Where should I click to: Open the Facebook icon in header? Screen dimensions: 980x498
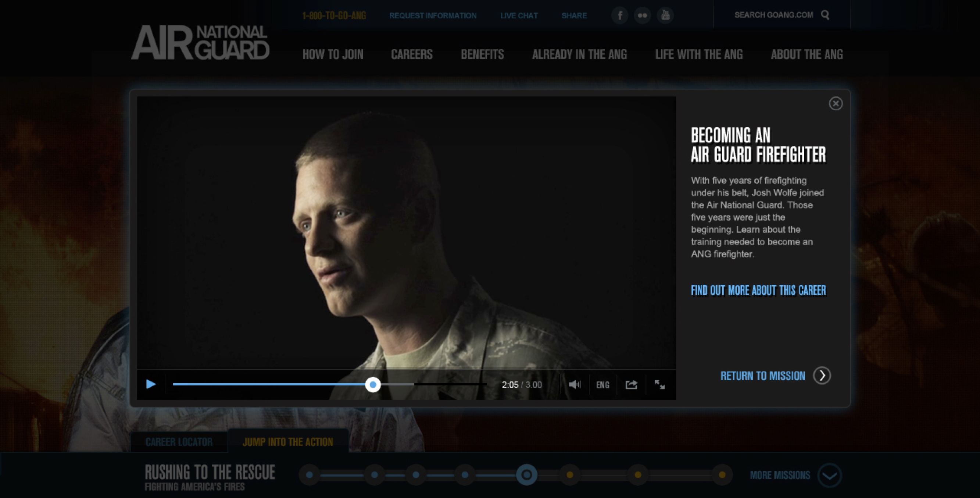click(620, 15)
